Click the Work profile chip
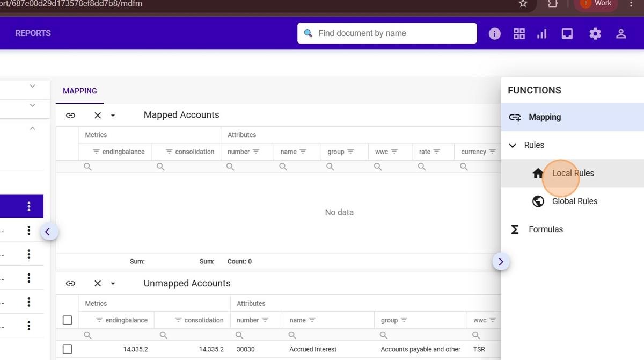The height and width of the screenshot is (360, 644). 596,3
